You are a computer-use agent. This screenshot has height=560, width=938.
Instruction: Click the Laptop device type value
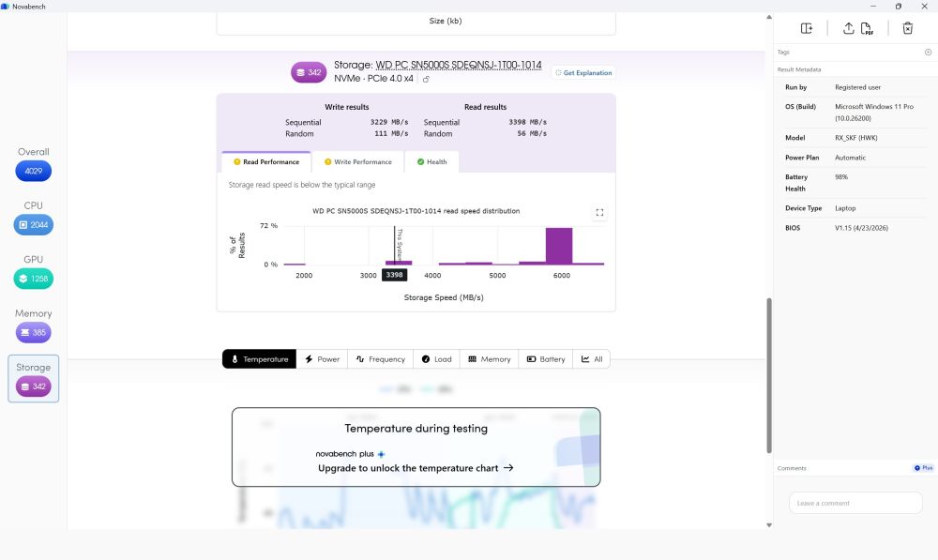click(845, 208)
